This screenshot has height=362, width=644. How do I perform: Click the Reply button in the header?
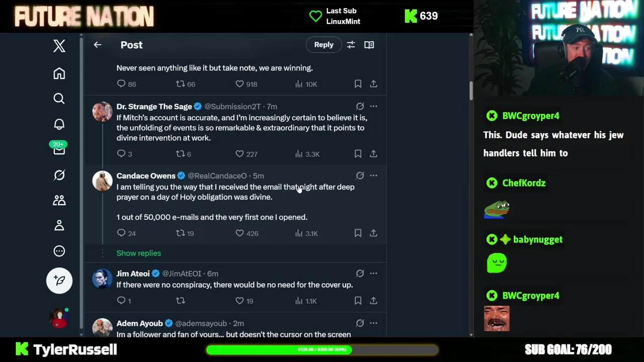324,45
